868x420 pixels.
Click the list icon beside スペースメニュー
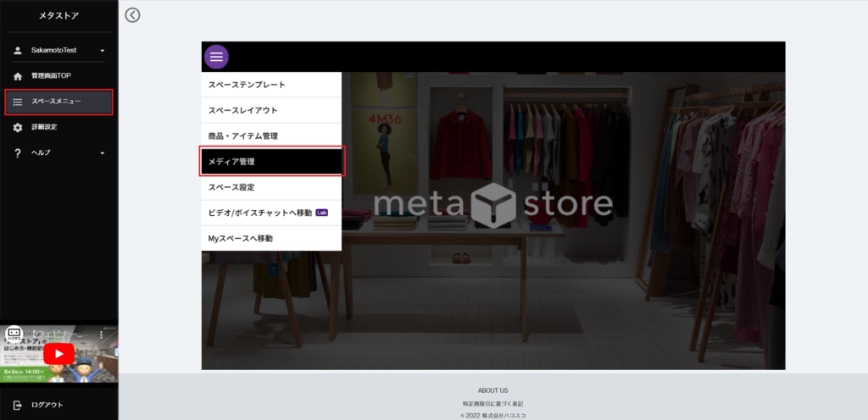18,102
